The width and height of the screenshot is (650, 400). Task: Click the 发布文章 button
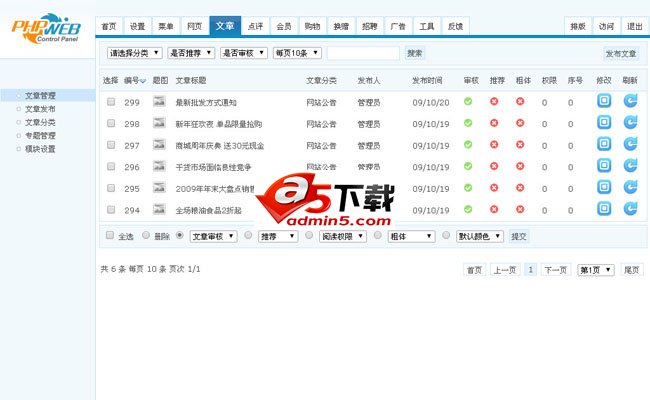click(621, 53)
